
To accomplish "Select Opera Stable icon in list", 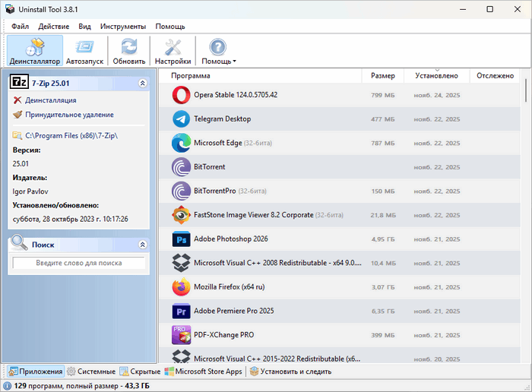I will point(181,95).
